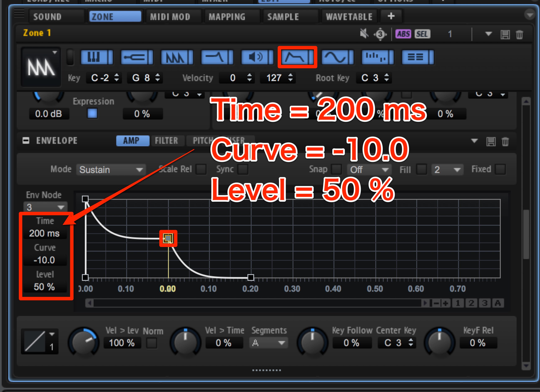The height and width of the screenshot is (392, 540).
Task: Zoom in the envelope with plus button
Action: point(446,303)
